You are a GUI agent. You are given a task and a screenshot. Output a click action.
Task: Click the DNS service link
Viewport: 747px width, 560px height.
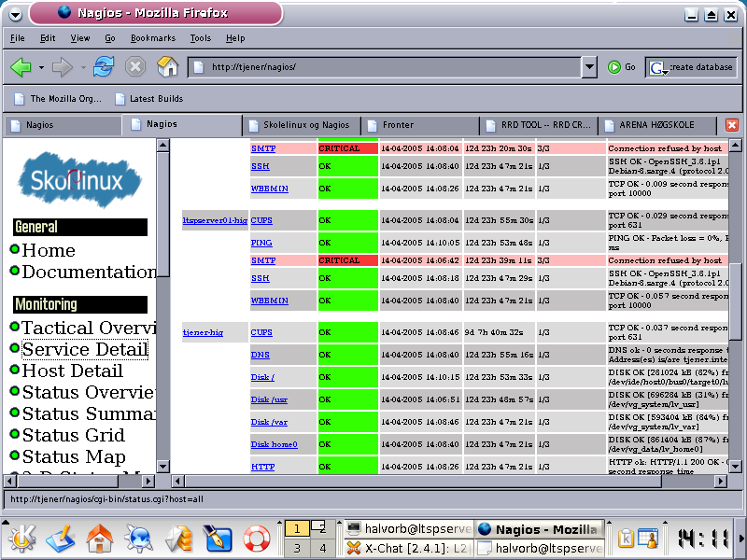tap(261, 355)
